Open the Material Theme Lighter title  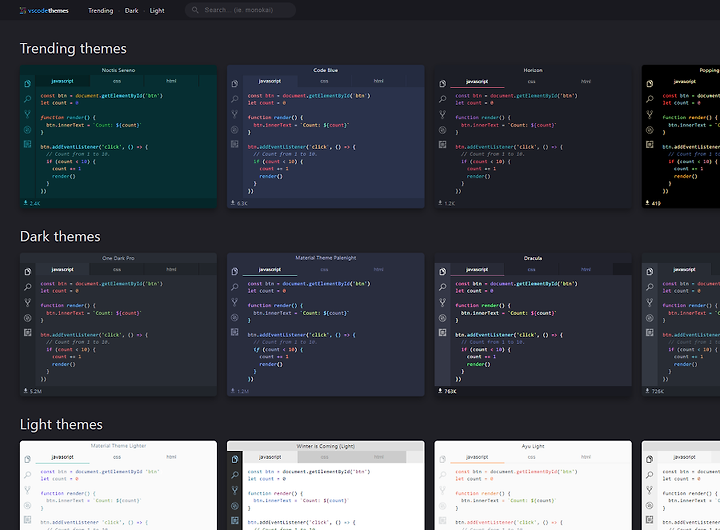coord(118,446)
